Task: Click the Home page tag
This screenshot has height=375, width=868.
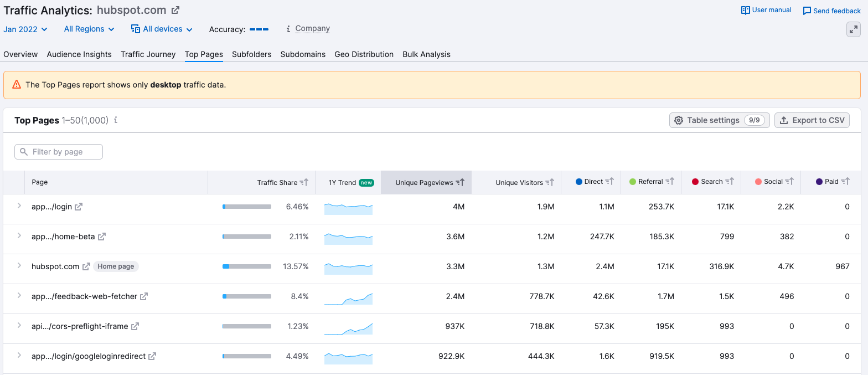Action: [x=116, y=266]
